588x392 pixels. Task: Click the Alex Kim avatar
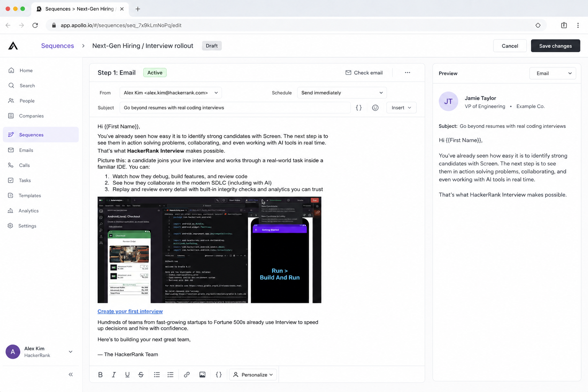click(x=13, y=352)
